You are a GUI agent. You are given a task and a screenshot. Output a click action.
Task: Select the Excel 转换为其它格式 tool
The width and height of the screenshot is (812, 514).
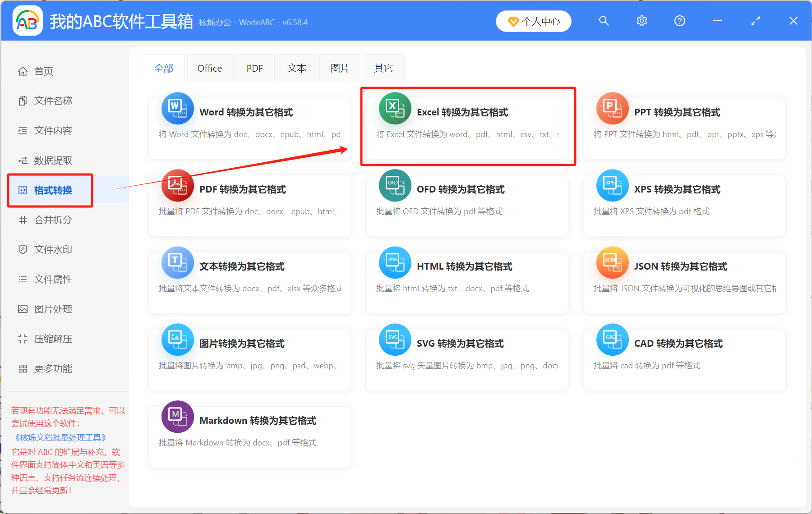click(467, 122)
